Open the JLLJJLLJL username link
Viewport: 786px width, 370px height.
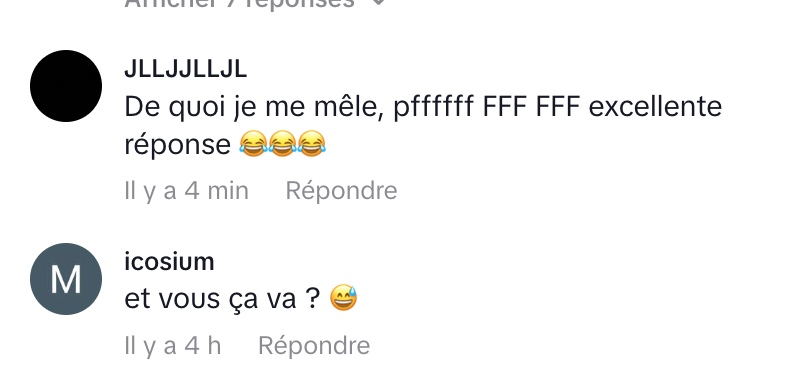coord(185,70)
